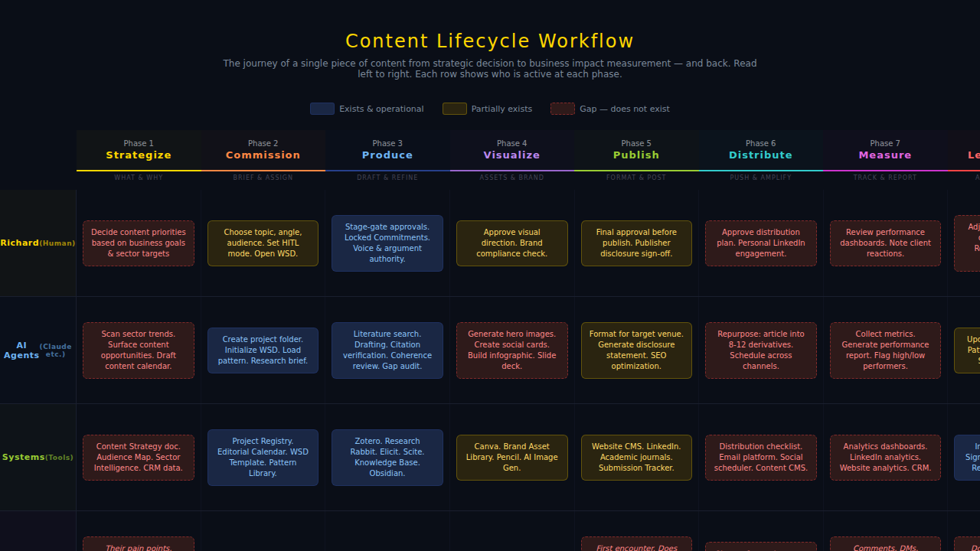Image resolution: width=980 pixels, height=551 pixels.
Task: Click the 'Analytics dashboards. LinkedIn analytics' card
Action: click(x=885, y=457)
